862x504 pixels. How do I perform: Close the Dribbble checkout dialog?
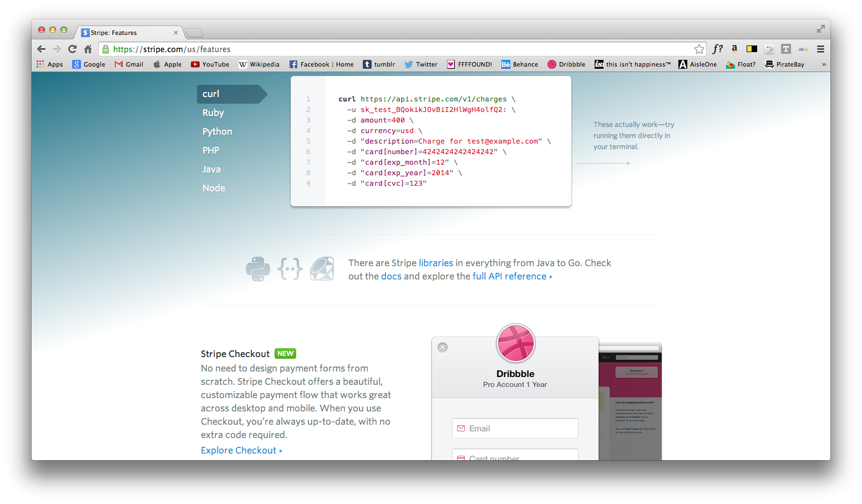443,348
